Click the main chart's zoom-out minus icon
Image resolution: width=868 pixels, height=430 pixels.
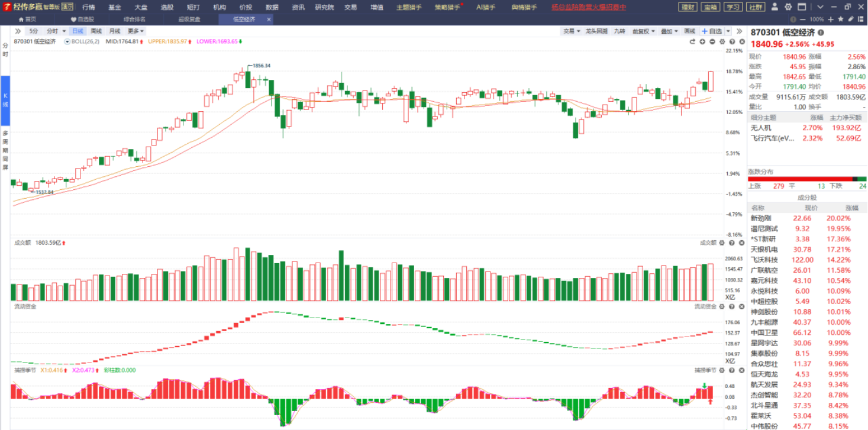pos(712,42)
